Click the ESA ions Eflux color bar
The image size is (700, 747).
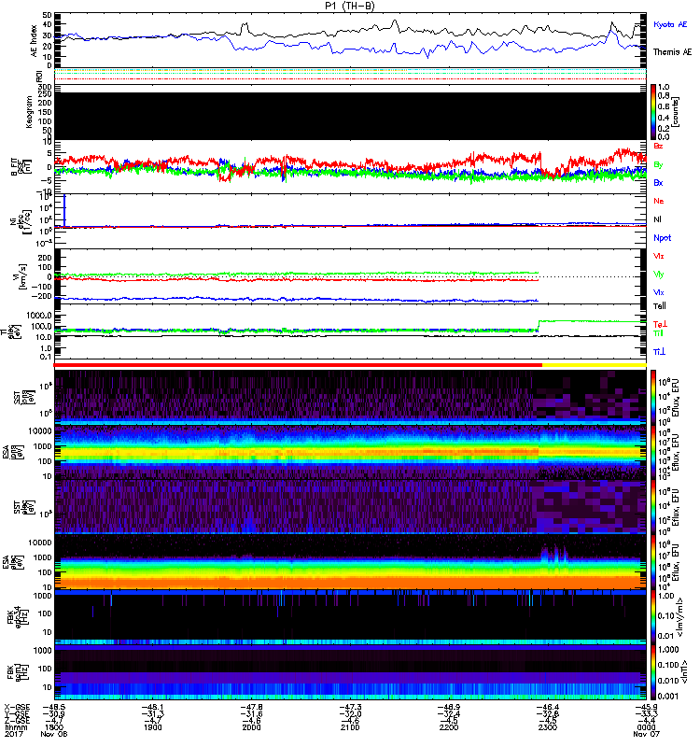[654, 452]
